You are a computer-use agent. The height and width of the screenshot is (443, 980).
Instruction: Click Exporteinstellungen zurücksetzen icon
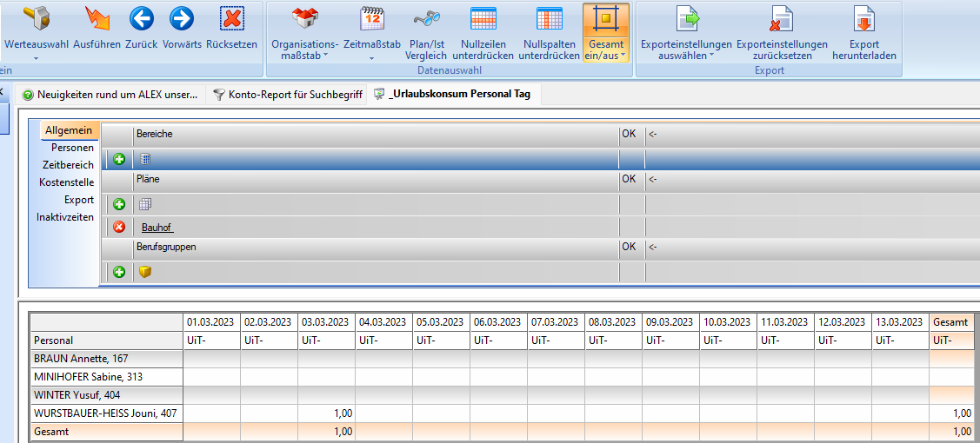781,19
